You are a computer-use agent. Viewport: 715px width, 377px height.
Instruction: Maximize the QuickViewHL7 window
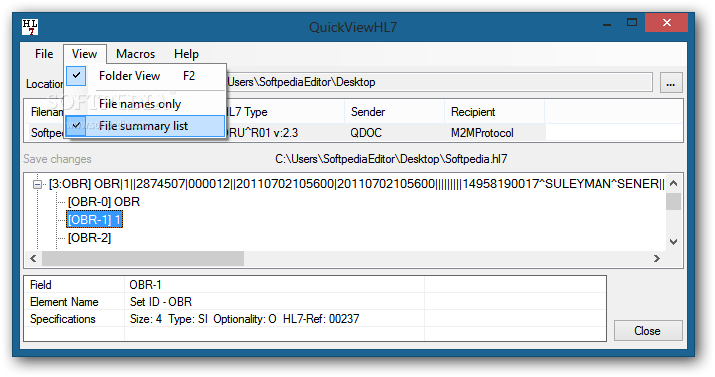[632, 23]
